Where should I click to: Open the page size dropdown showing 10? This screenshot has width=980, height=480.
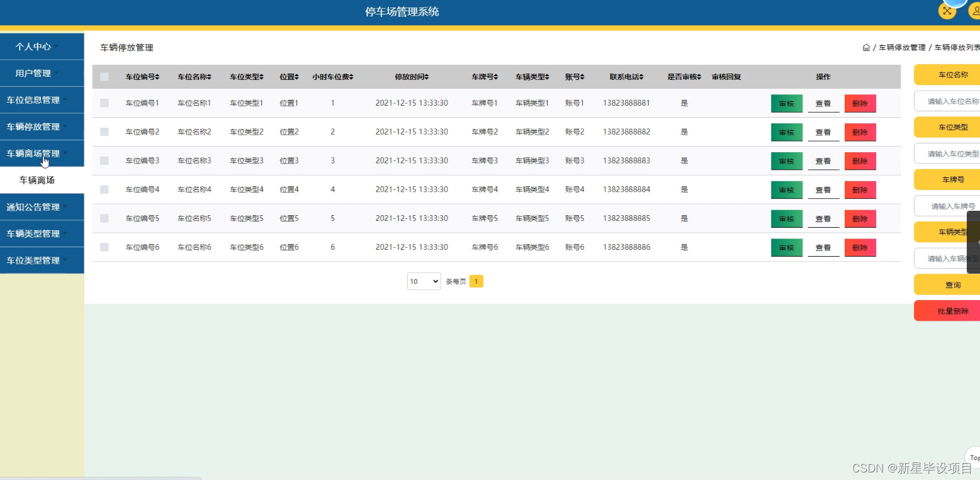point(423,281)
